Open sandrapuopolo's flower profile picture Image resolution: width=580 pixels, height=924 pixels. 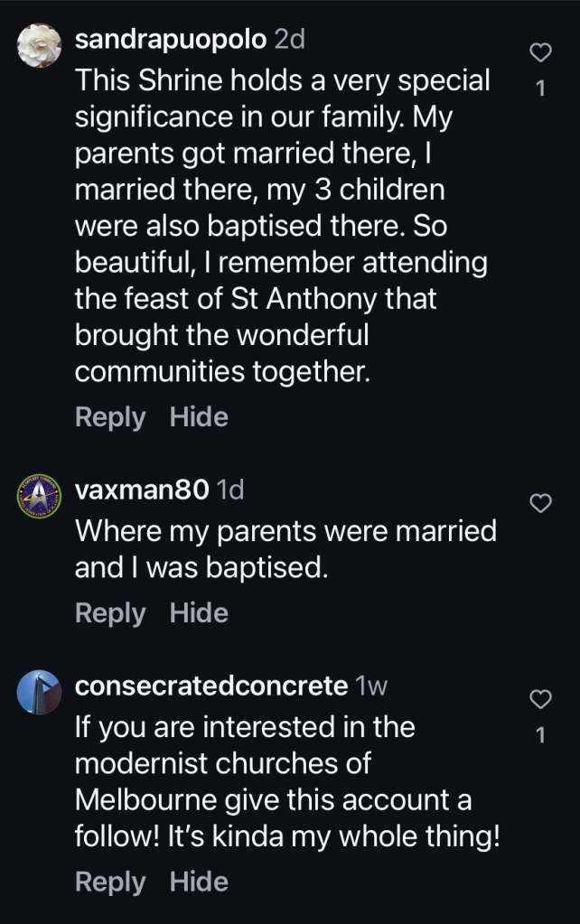coord(39,44)
